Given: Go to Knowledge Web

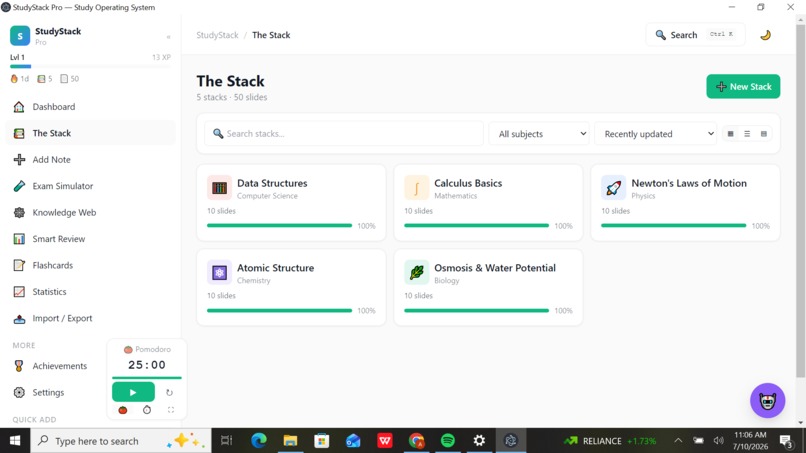Looking at the screenshot, I should 90,212.
